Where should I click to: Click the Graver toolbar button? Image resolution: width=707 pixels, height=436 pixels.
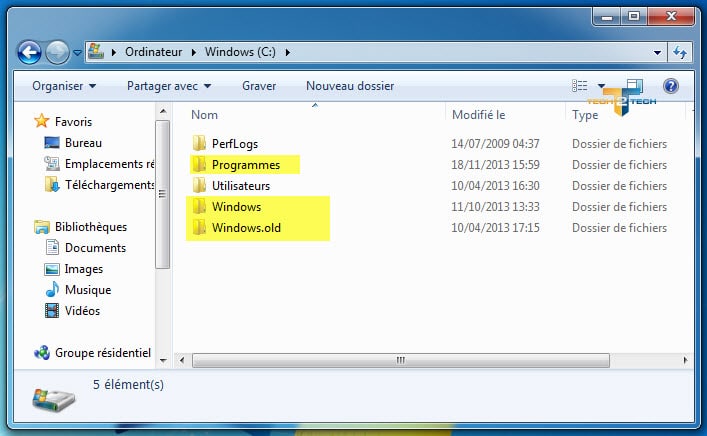(x=259, y=86)
